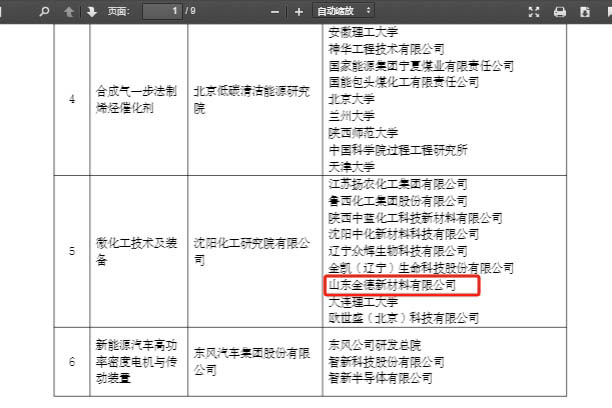
Task: Select text 国家能源集团宁夏煤业有限责任公司
Action: [421, 66]
